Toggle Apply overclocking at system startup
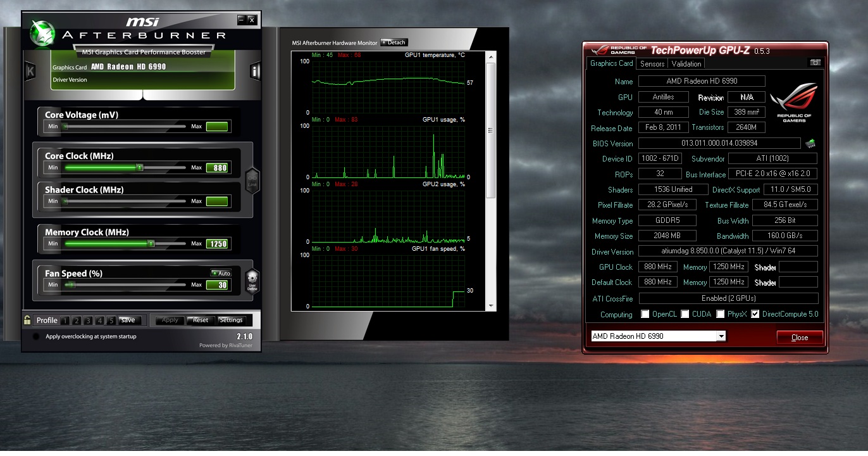This screenshot has width=868, height=456. point(36,336)
